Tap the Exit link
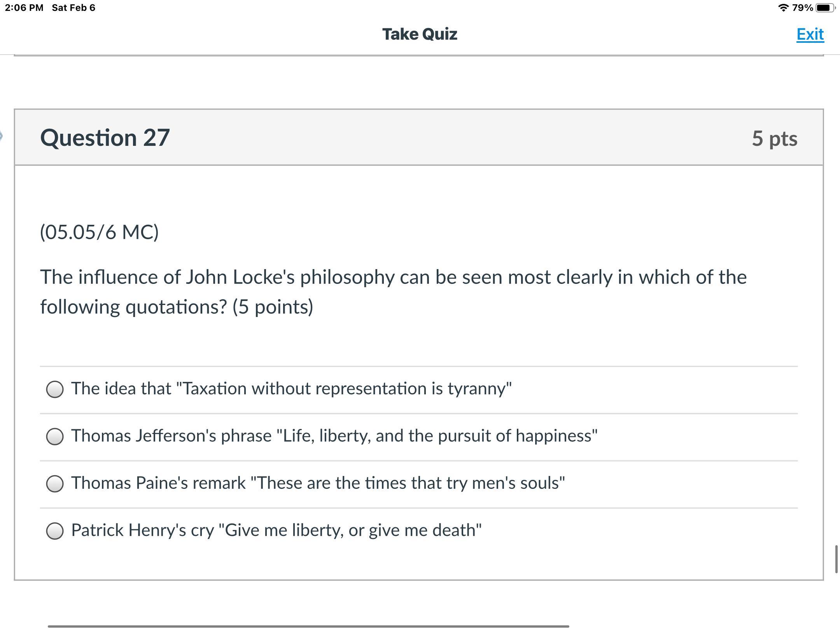This screenshot has height=630, width=840. [810, 35]
